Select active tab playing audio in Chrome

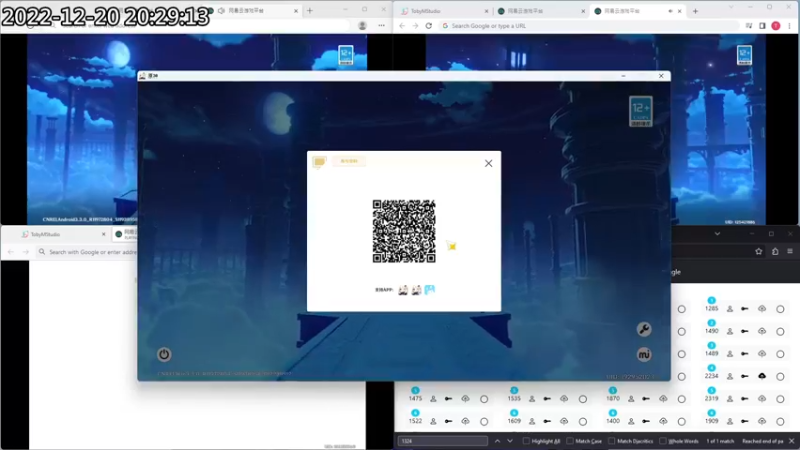(x=638, y=11)
